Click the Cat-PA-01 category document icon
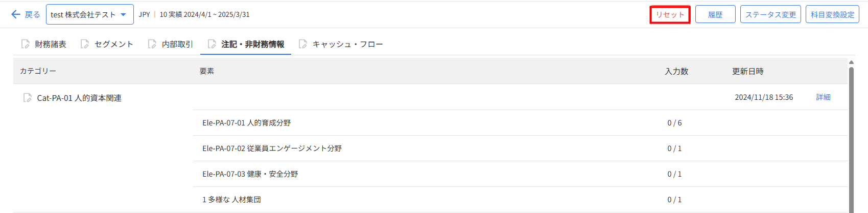Image resolution: width=868 pixels, height=213 pixels. 28,97
